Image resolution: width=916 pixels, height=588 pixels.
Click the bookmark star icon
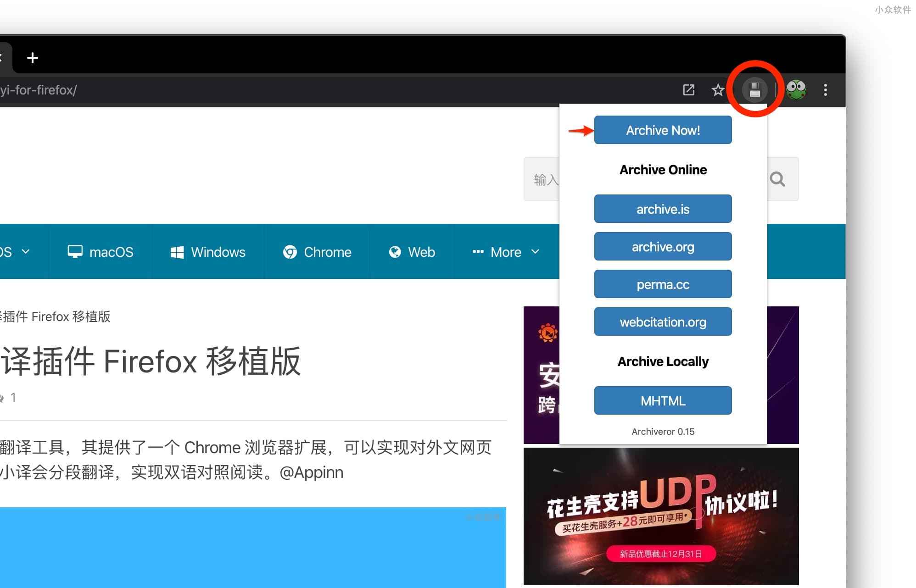717,89
